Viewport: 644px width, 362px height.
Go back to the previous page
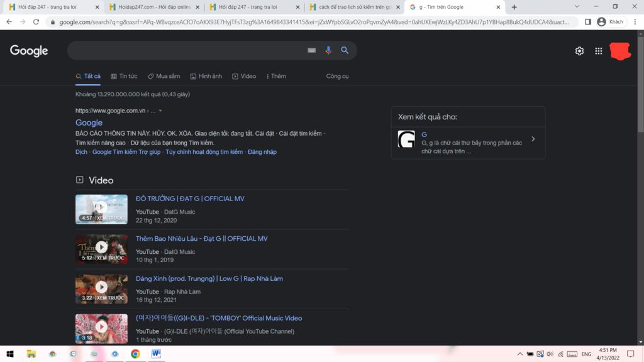pyautogui.click(x=9, y=22)
